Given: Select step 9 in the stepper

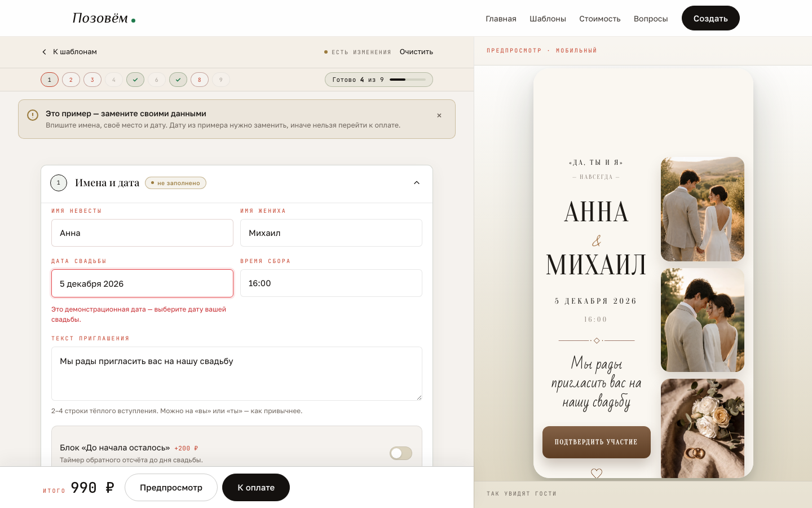Looking at the screenshot, I should (x=221, y=80).
